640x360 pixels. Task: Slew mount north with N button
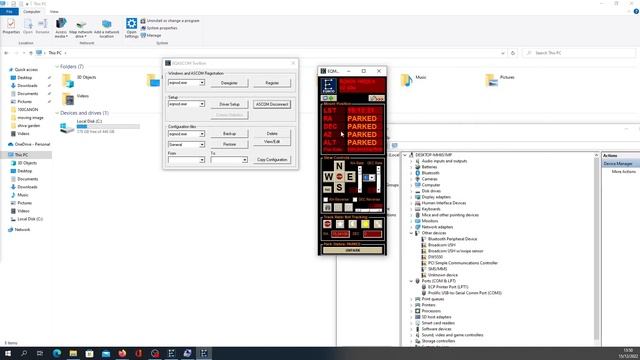coord(339,166)
